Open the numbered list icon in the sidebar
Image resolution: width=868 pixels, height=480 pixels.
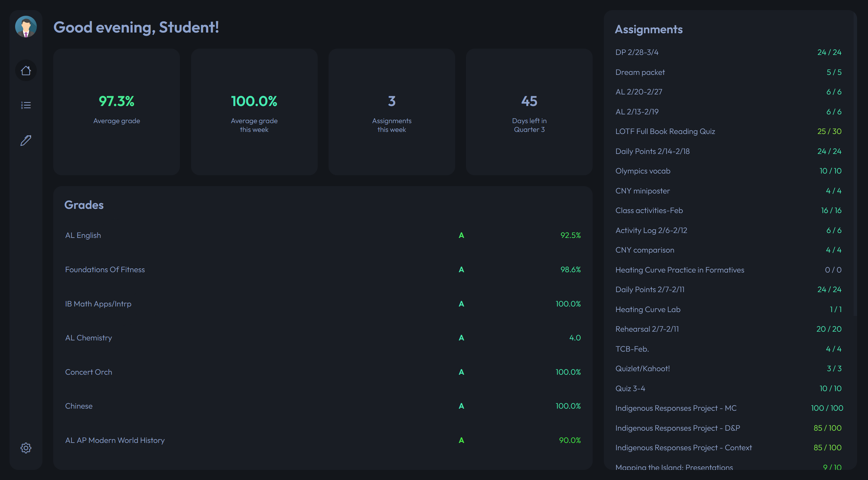26,105
